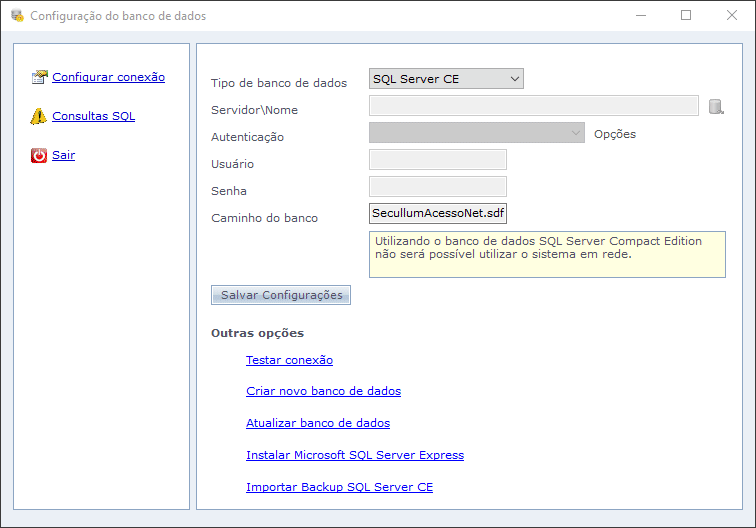This screenshot has width=756, height=528.
Task: Click the application icon in title bar
Action: (x=17, y=16)
